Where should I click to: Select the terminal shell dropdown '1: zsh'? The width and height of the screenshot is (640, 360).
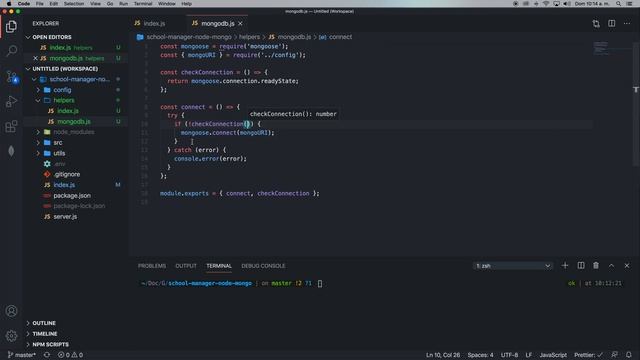pos(513,266)
